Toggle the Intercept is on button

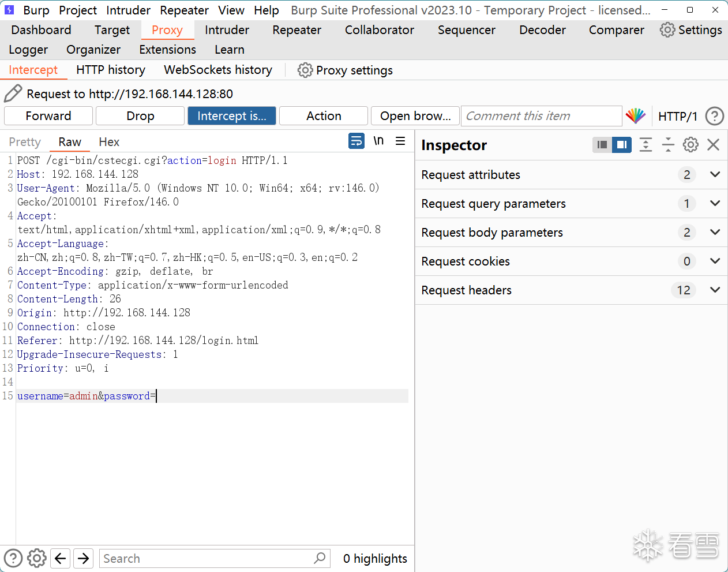232,116
